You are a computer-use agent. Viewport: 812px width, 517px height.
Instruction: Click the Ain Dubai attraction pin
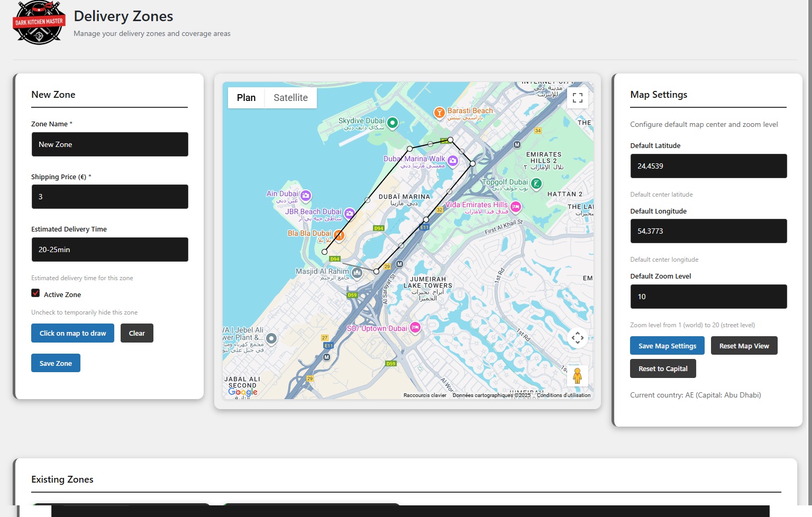point(306,196)
